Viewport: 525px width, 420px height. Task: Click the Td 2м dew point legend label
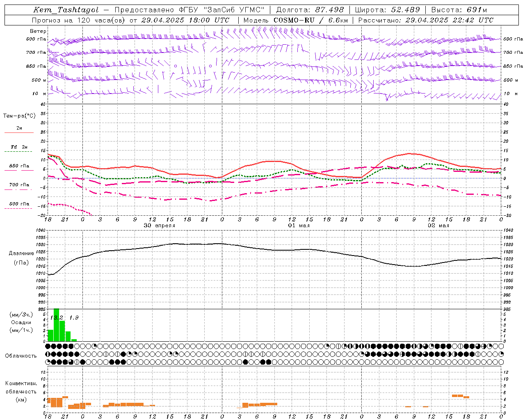(19, 147)
